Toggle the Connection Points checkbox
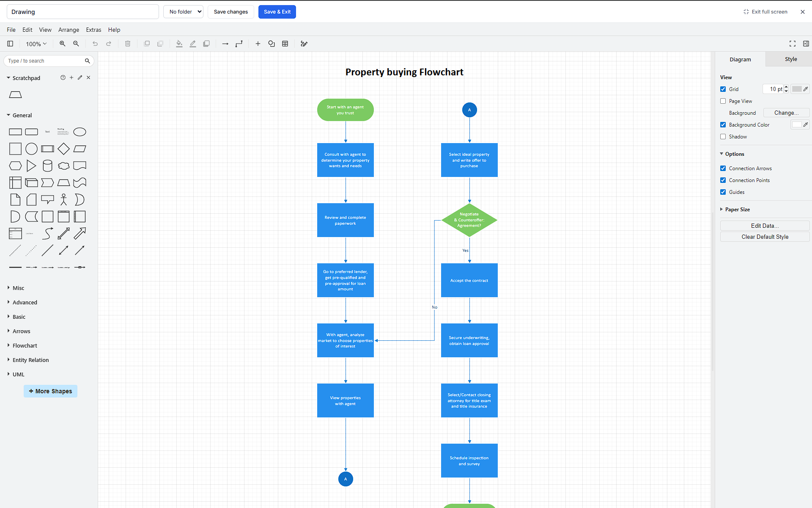 click(723, 180)
